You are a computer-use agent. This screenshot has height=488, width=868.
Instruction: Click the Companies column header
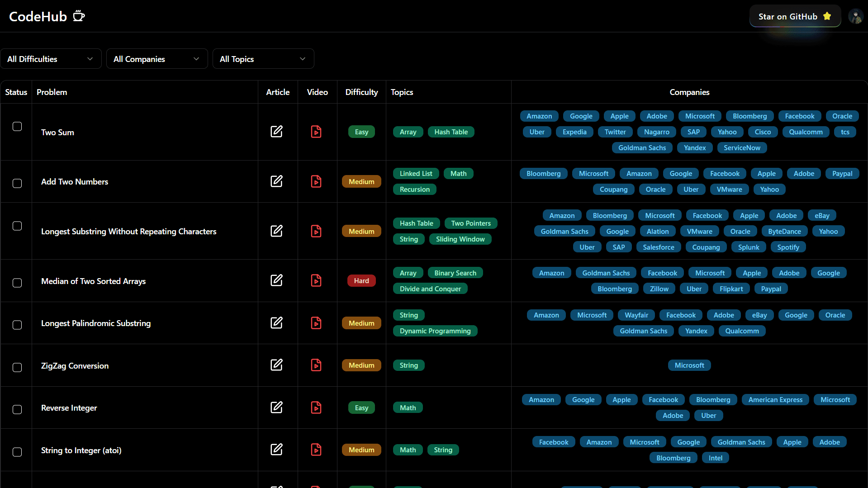[689, 92]
